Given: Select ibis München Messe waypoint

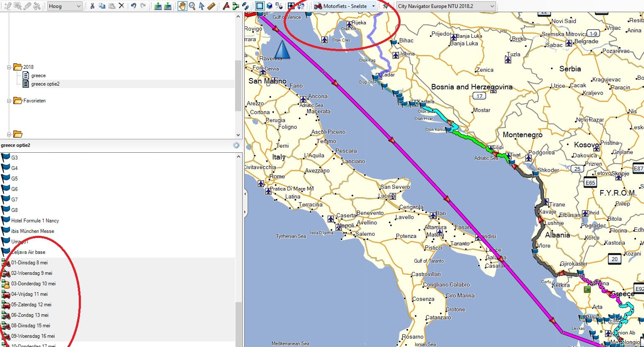Looking at the screenshot, I should (x=117, y=231).
